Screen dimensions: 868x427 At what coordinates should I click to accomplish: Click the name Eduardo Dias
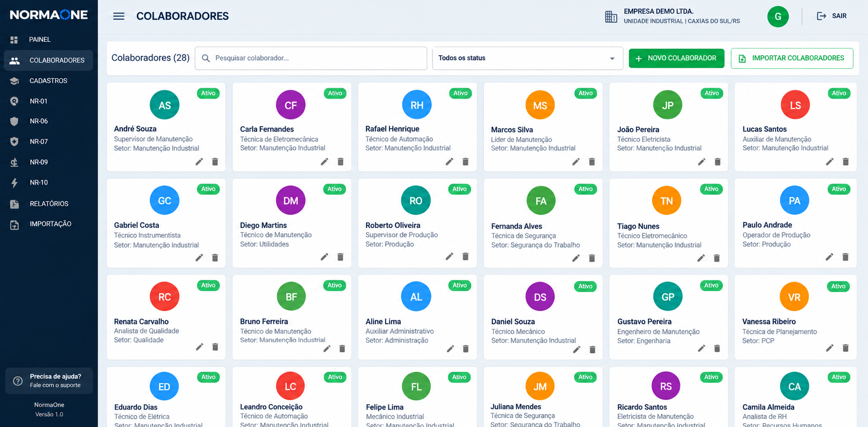point(136,407)
